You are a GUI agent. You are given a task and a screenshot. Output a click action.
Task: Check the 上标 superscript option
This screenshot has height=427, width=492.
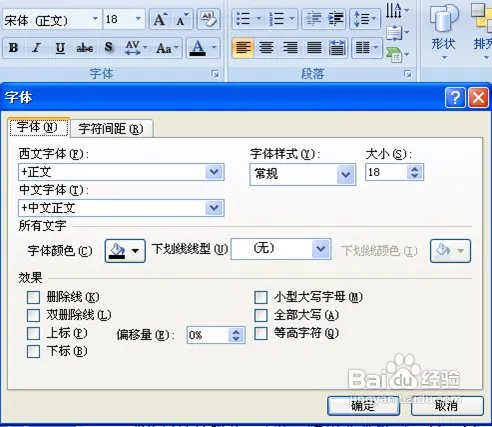(33, 333)
